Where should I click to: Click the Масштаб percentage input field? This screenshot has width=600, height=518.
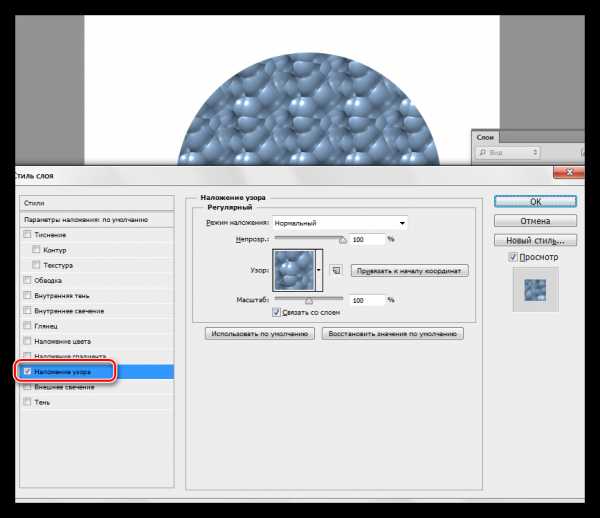367,299
